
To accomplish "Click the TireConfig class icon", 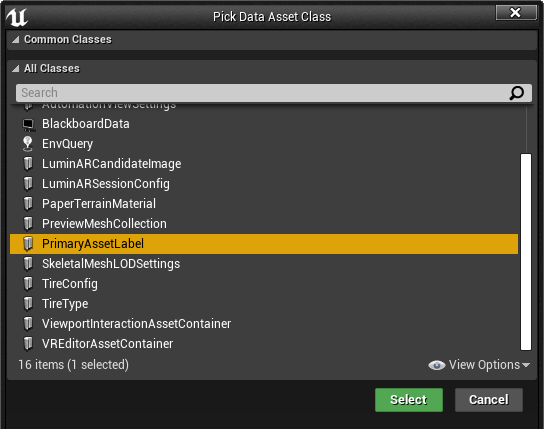I will tap(28, 284).
